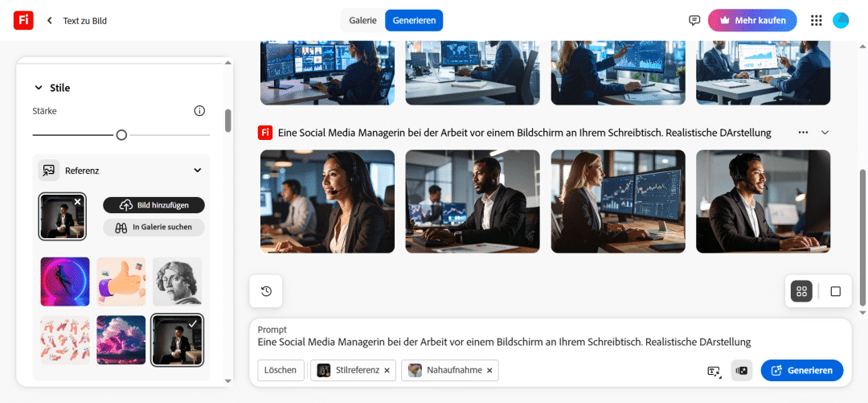Go back using the arrow beside Text zu Bild
Image resolution: width=868 pixels, height=403 pixels.
pos(49,20)
